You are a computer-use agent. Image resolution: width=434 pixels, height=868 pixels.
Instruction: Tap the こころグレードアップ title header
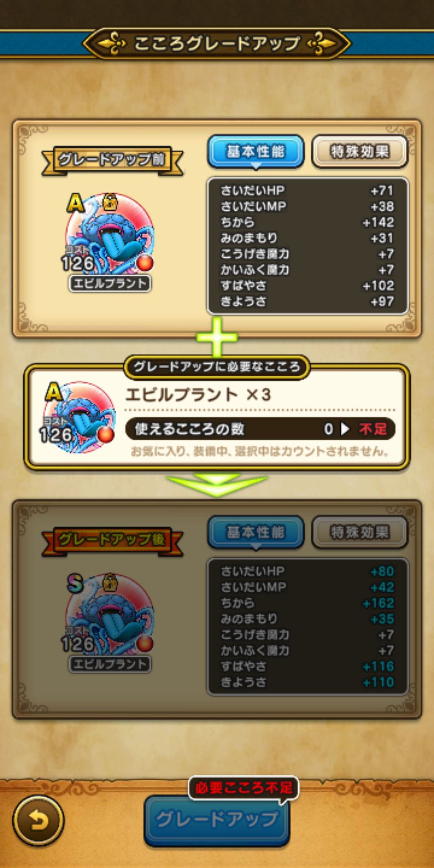tap(217, 43)
